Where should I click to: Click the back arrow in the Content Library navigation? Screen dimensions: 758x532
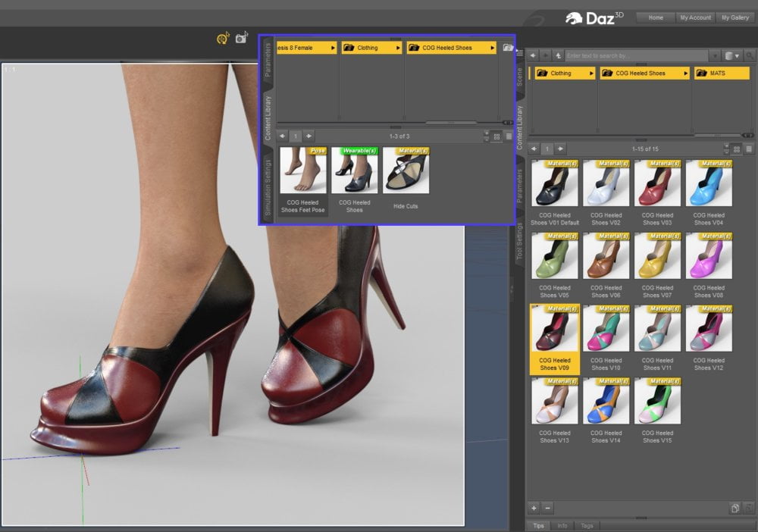tap(533, 55)
